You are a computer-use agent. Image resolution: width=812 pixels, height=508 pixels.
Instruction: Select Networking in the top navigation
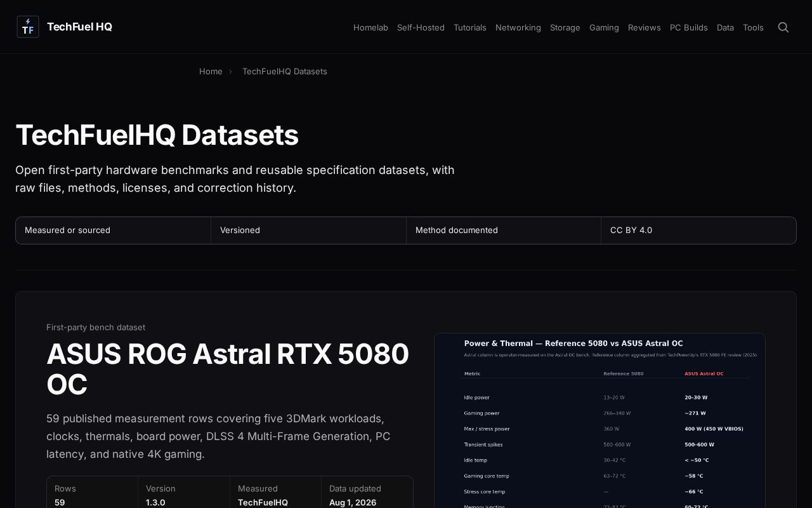point(518,27)
